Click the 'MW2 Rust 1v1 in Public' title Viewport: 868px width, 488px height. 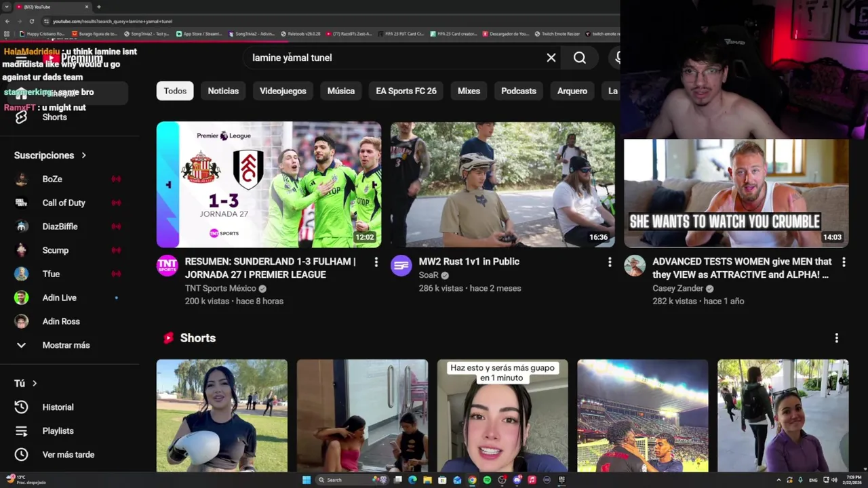coord(469,262)
